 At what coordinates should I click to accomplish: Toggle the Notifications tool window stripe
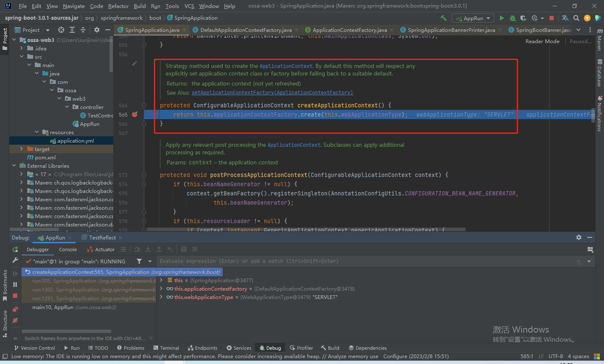tap(599, 114)
